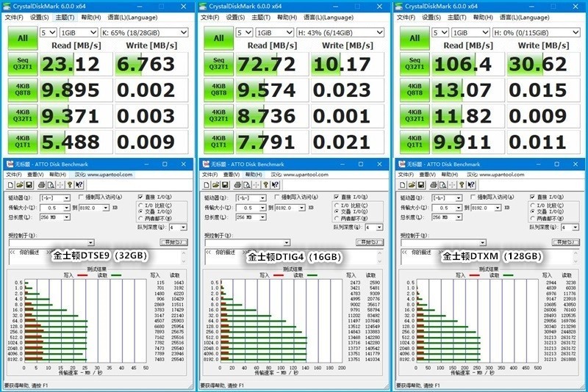Screen dimensions: 588x392
Task: Click Open folder icon in DTXM ATTO window
Action: point(412,184)
